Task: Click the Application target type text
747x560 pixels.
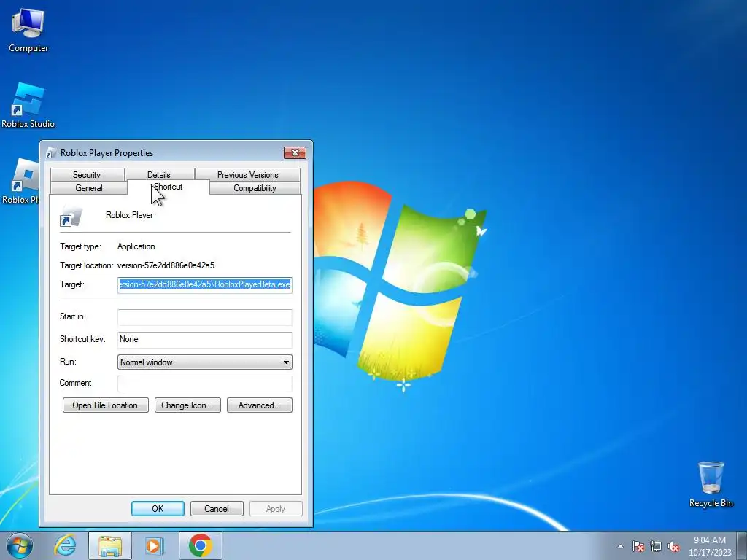Action: 136,246
